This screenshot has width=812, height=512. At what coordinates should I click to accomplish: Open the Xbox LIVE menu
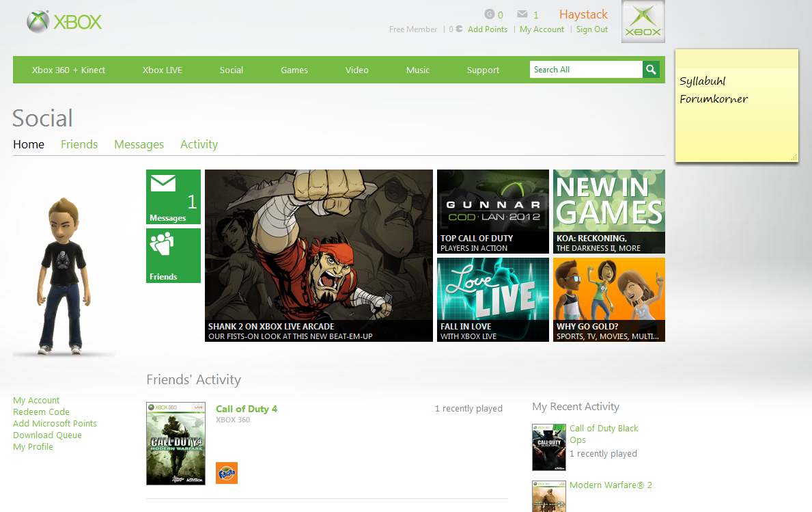tap(163, 70)
